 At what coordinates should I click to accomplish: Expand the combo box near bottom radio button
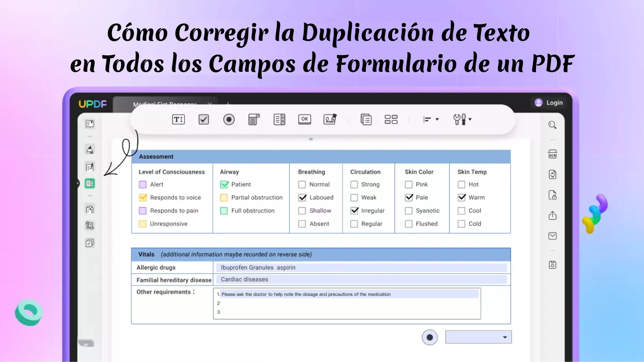point(504,337)
